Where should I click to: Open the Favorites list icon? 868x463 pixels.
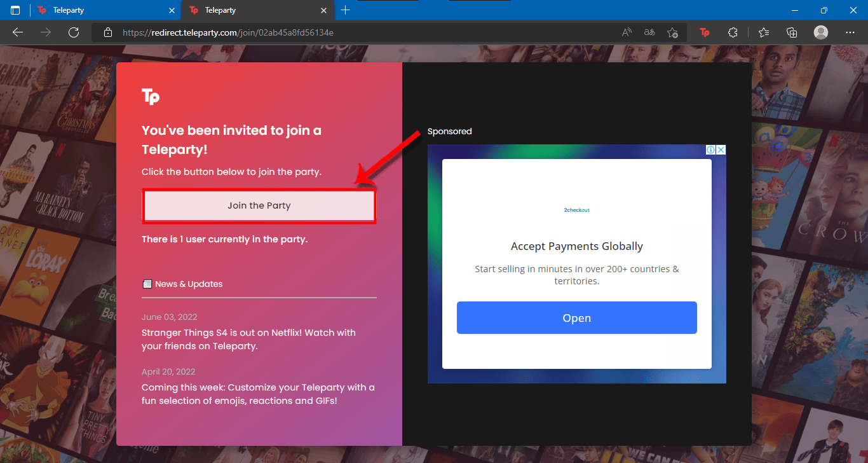click(763, 32)
